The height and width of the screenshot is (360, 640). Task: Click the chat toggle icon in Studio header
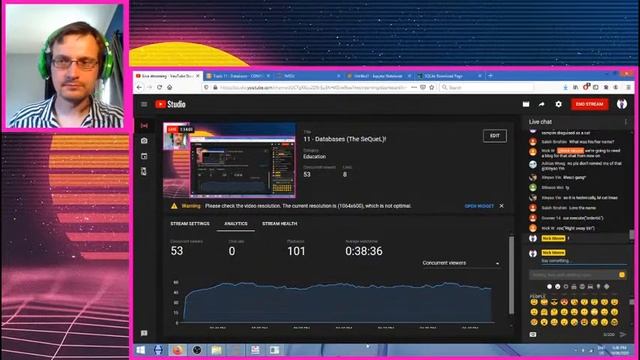526,104
